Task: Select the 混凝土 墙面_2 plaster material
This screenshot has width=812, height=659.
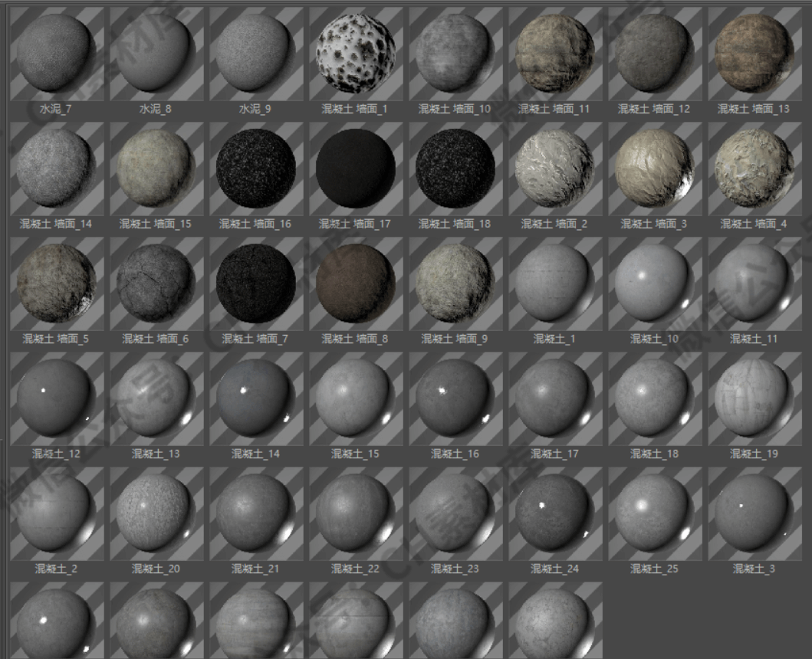Action: click(555, 168)
